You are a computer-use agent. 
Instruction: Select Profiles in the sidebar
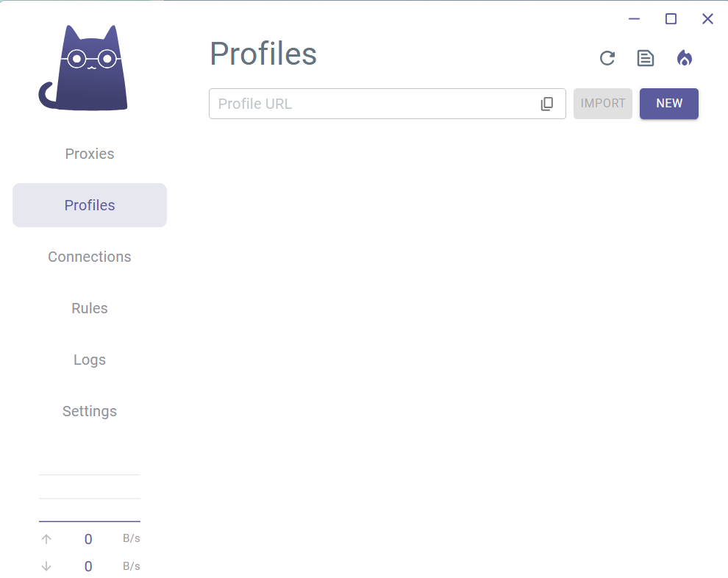[90, 205]
